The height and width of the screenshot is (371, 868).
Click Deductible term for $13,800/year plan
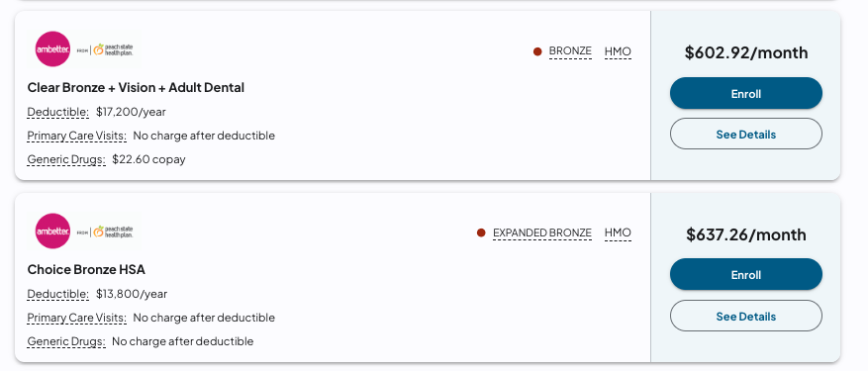pyautogui.click(x=58, y=294)
